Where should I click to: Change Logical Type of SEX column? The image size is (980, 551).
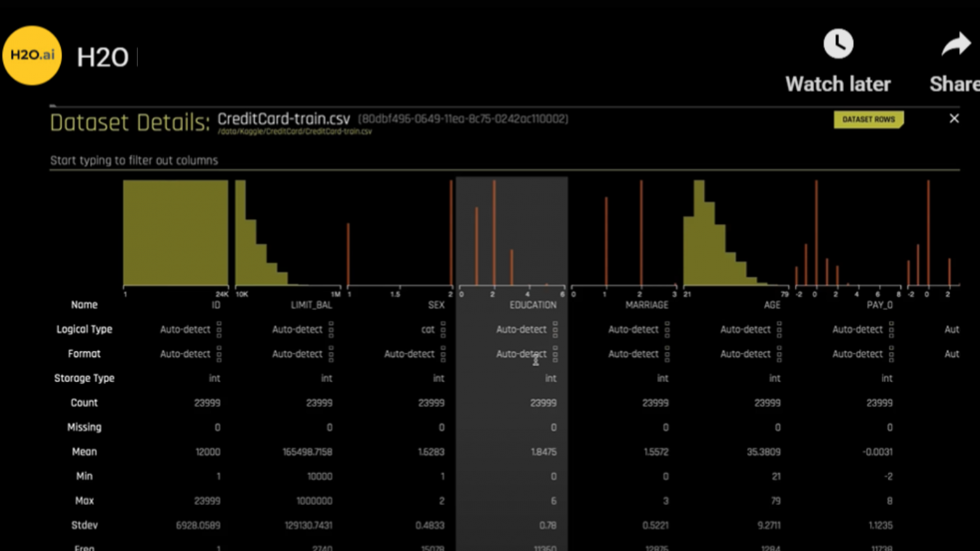pyautogui.click(x=443, y=330)
